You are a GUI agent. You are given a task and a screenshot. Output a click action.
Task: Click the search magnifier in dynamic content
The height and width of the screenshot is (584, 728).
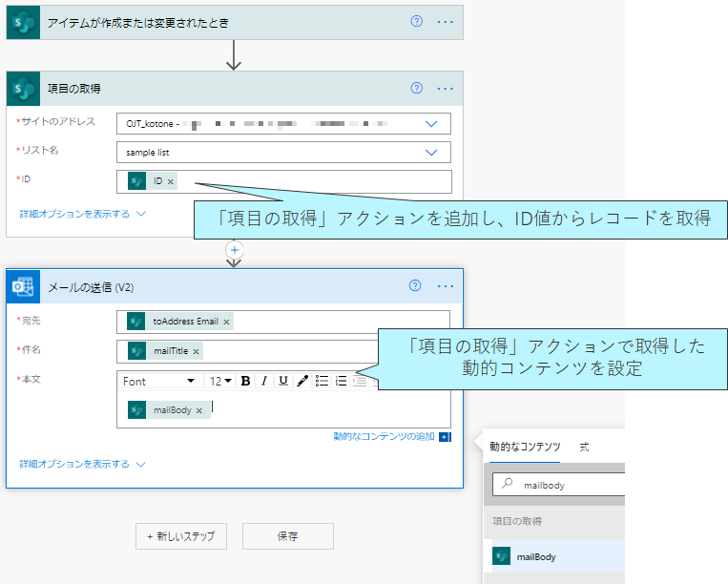point(507,484)
